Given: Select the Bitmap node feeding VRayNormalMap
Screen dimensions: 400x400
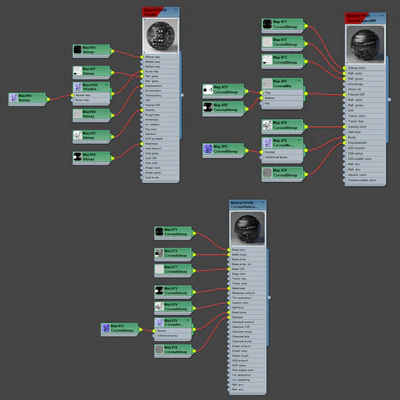Looking at the screenshot, I should click(27, 99).
